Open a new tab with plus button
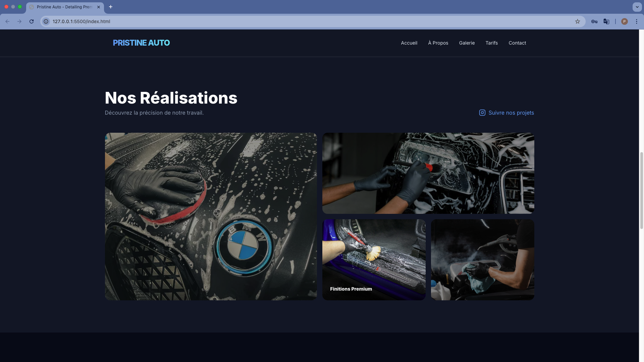The height and width of the screenshot is (362, 644). (x=111, y=7)
